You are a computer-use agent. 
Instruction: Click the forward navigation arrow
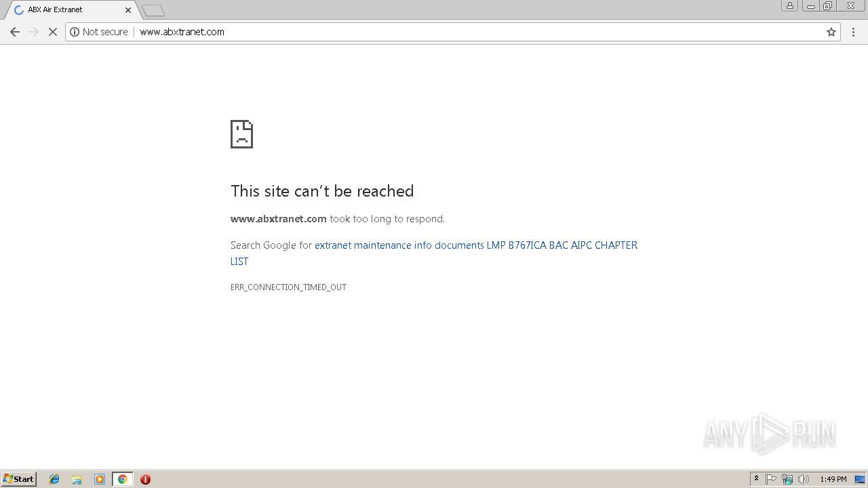pos(34,32)
